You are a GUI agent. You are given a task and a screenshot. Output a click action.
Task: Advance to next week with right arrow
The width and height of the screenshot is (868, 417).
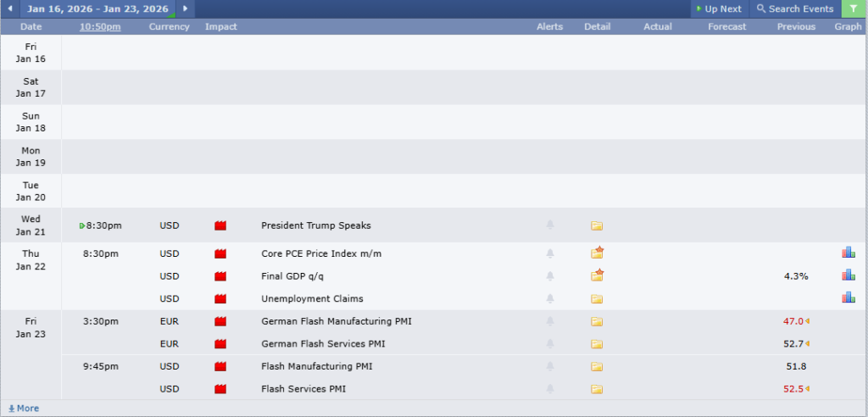[x=186, y=8]
